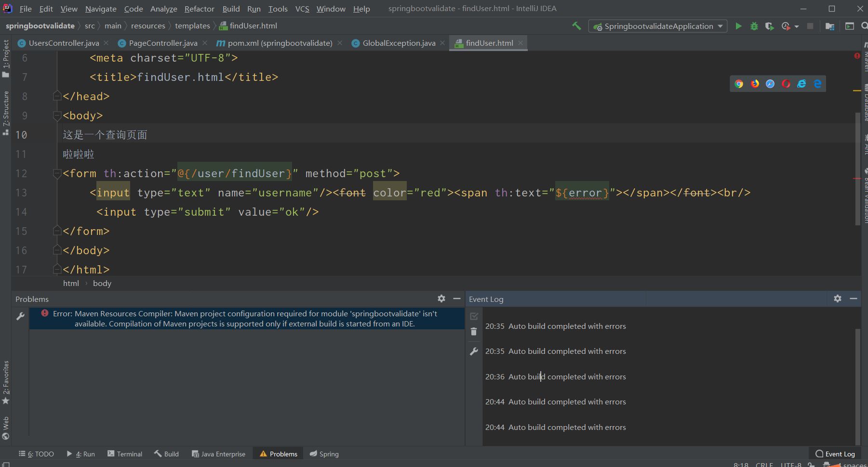Screen dimensions: 868x467
Task: Open page in Opera browser icon
Action: pos(786,84)
